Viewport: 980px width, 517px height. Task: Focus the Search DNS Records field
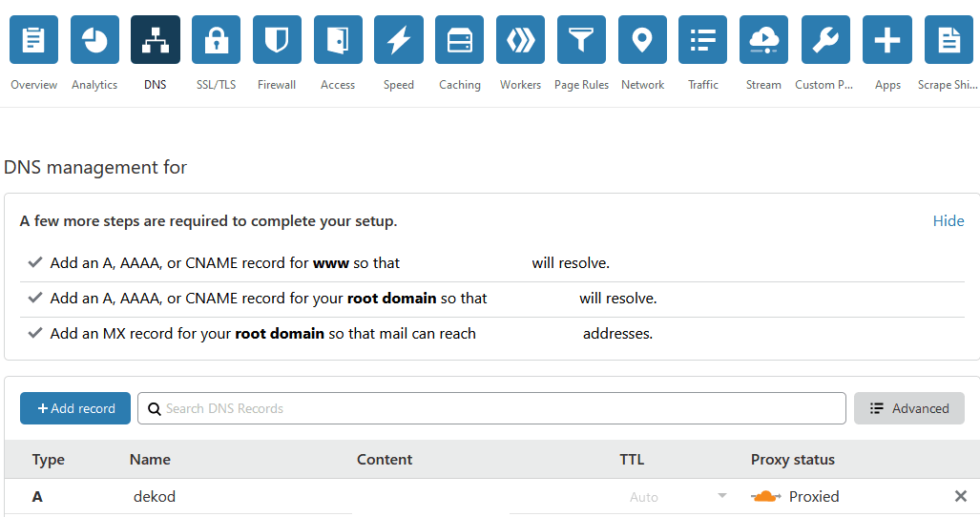click(x=491, y=408)
